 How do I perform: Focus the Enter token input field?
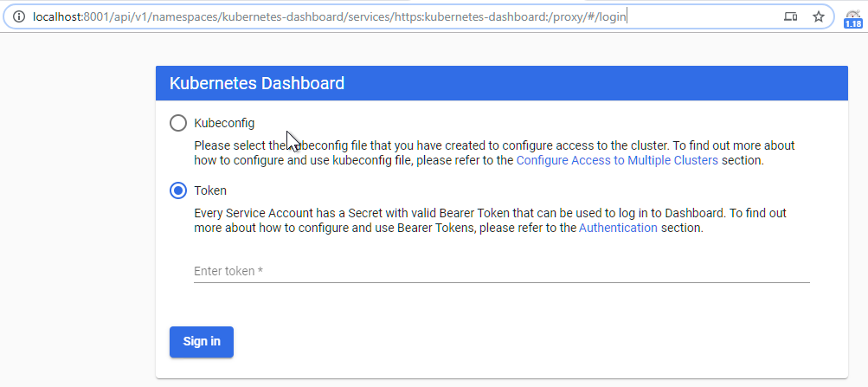502,271
